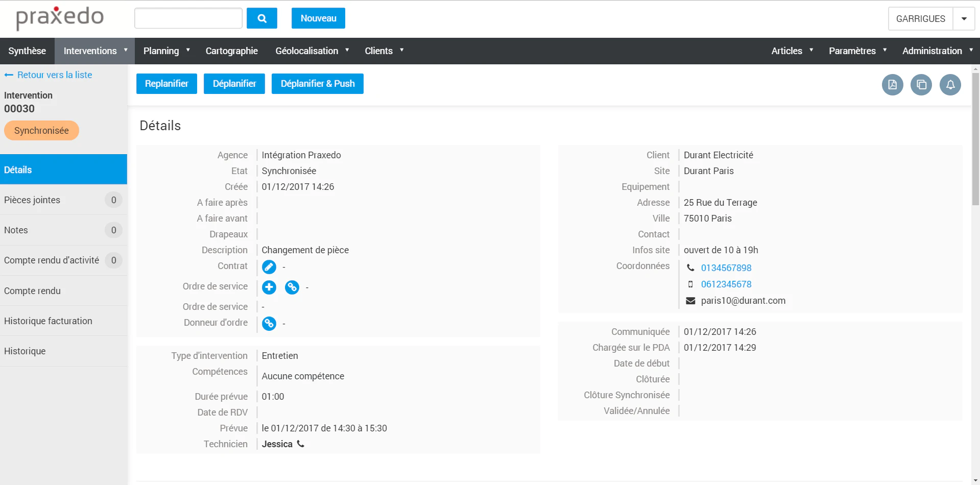
Task: Click address 25 Rue du Terrage
Action: (720, 203)
